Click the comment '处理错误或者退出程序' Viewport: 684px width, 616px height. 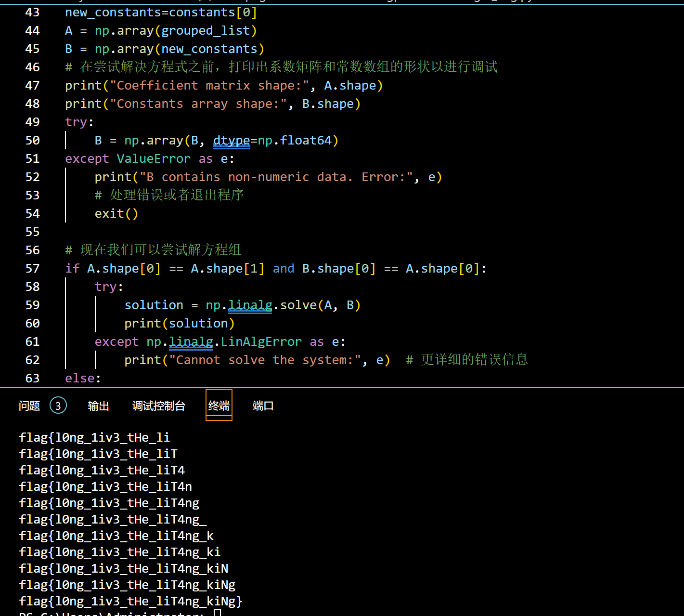pyautogui.click(x=177, y=195)
